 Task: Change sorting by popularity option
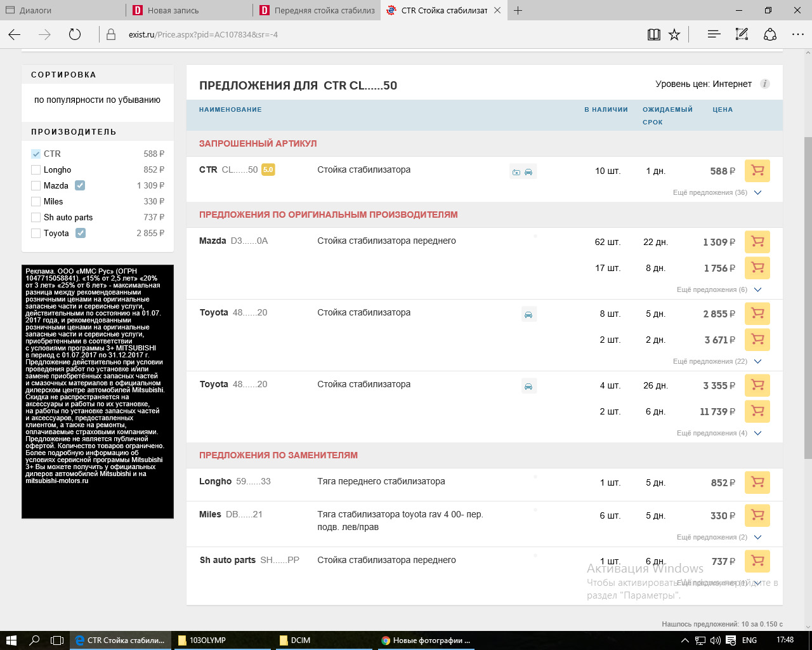(x=97, y=100)
